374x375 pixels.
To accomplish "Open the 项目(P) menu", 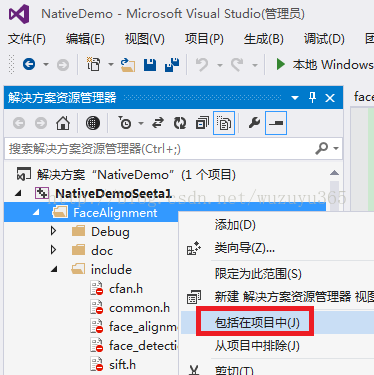I will (204, 39).
